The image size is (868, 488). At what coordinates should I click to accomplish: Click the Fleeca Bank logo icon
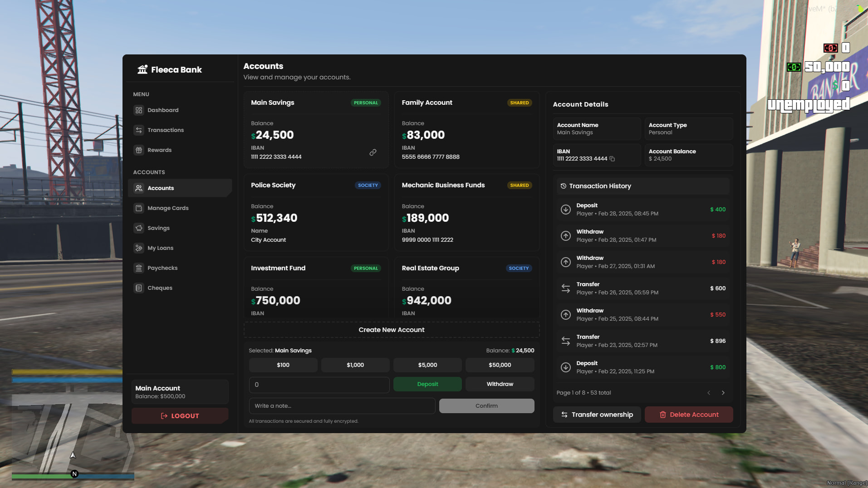pos(142,69)
